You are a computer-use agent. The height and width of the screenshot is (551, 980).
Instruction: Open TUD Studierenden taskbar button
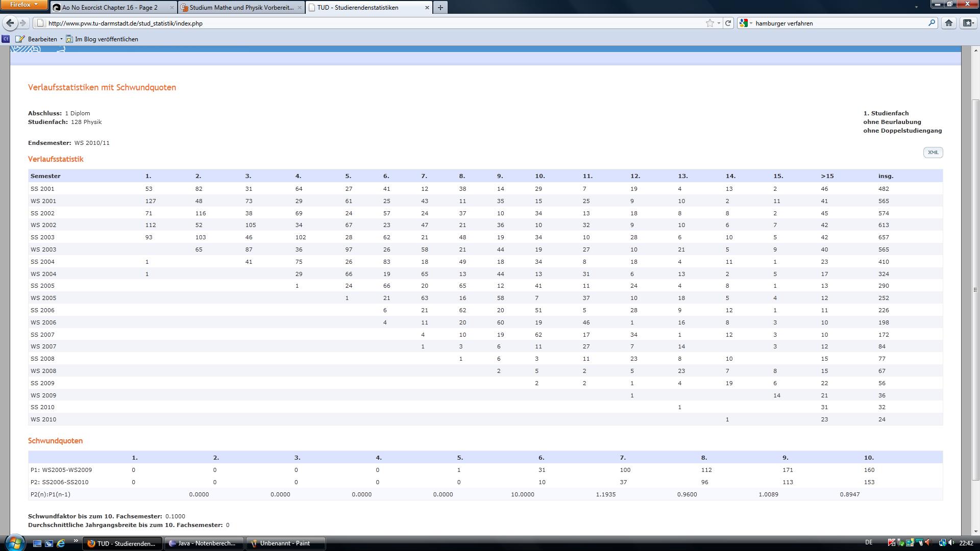(123, 543)
